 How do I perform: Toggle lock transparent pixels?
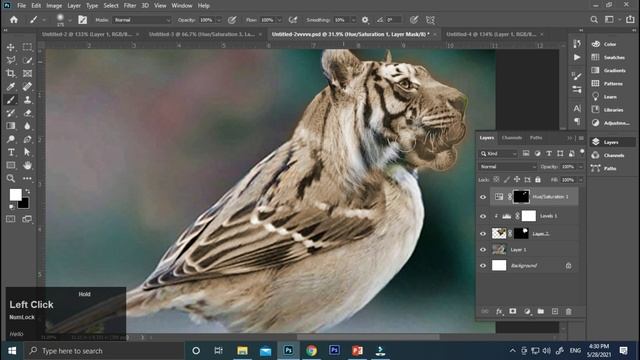[496, 180]
